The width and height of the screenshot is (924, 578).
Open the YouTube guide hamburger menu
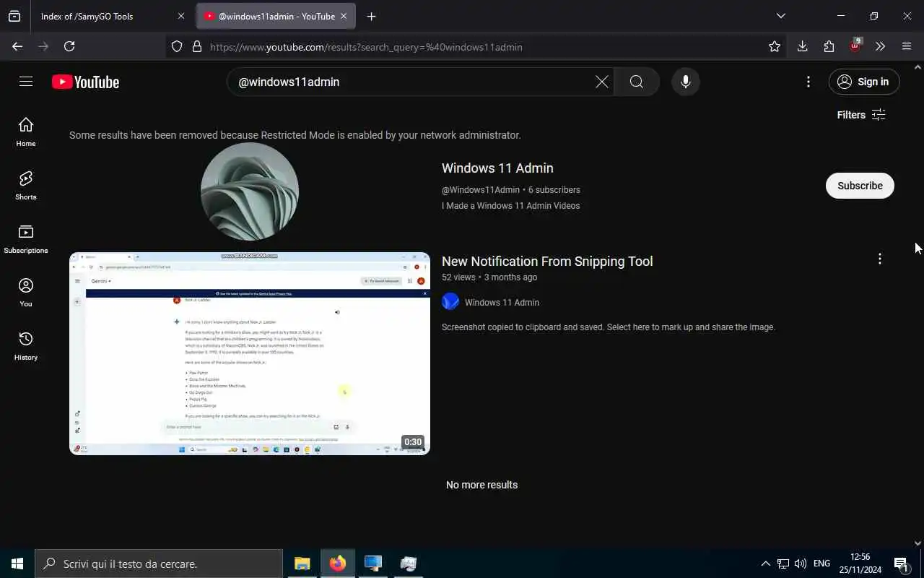[26, 82]
